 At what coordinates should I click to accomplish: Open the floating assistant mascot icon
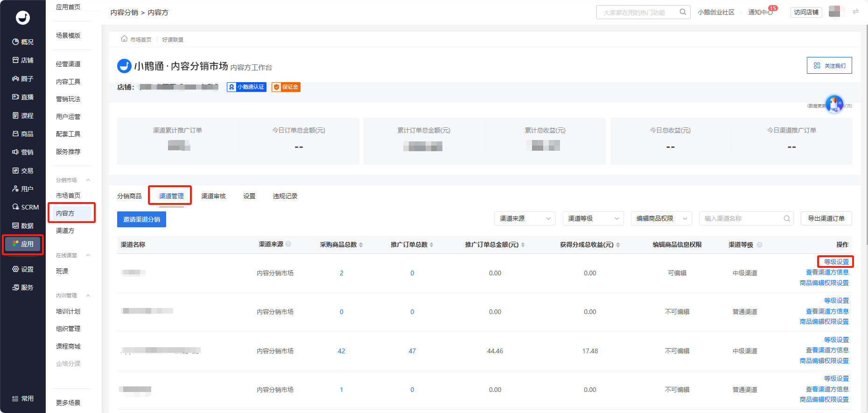pos(834,104)
